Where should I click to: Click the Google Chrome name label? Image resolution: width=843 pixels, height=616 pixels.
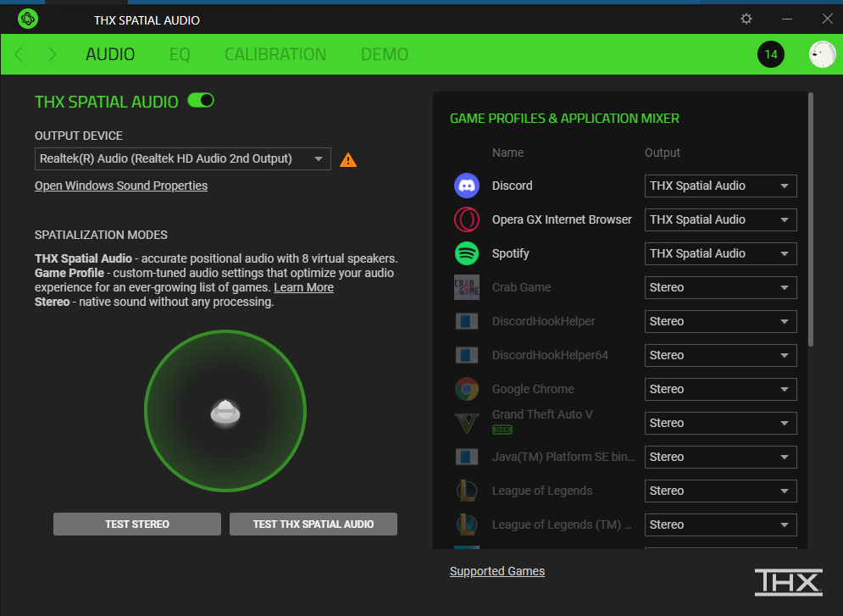[x=533, y=389]
